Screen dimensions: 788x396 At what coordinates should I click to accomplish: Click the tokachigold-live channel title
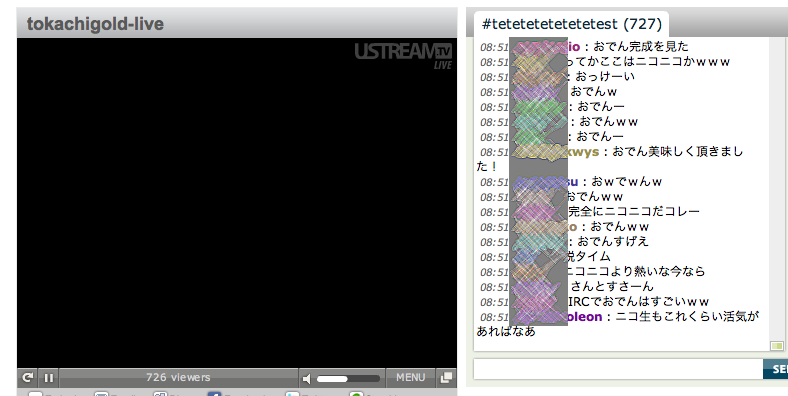coord(95,24)
